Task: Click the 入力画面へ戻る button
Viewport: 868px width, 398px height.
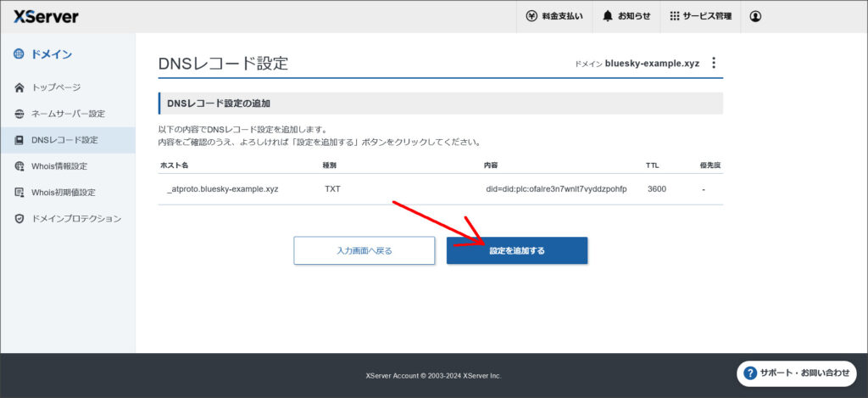Action: pos(364,250)
